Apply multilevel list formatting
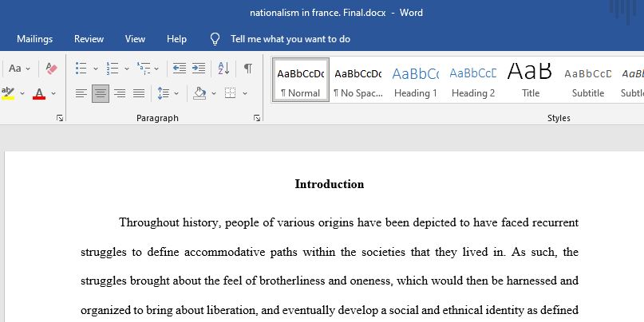This screenshot has width=644, height=322. pos(144,68)
